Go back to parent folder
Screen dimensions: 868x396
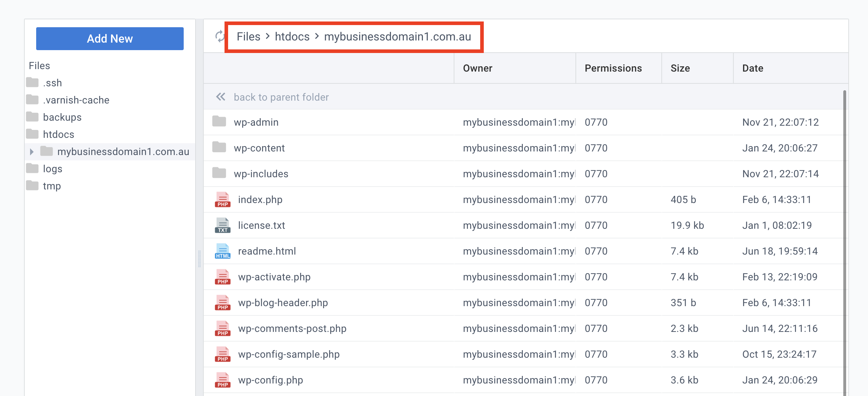click(281, 97)
